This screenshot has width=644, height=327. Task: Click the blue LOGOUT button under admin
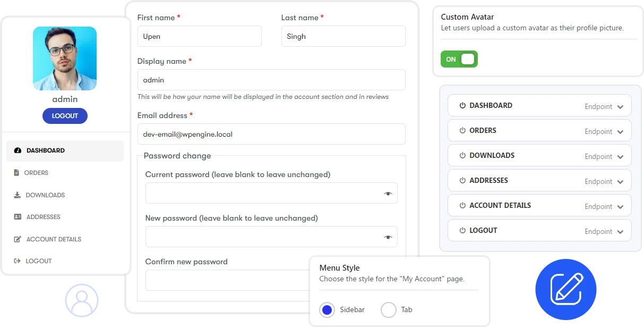pos(65,116)
